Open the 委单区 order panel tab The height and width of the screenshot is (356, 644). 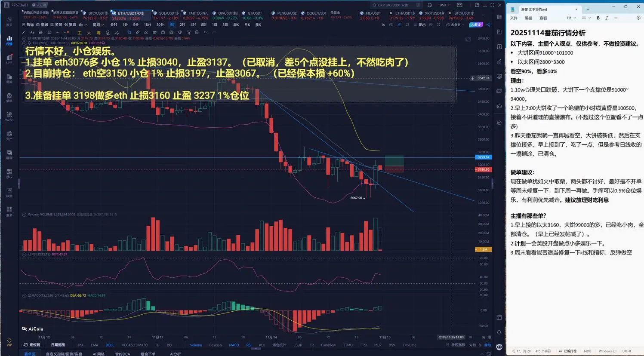pos(30,354)
